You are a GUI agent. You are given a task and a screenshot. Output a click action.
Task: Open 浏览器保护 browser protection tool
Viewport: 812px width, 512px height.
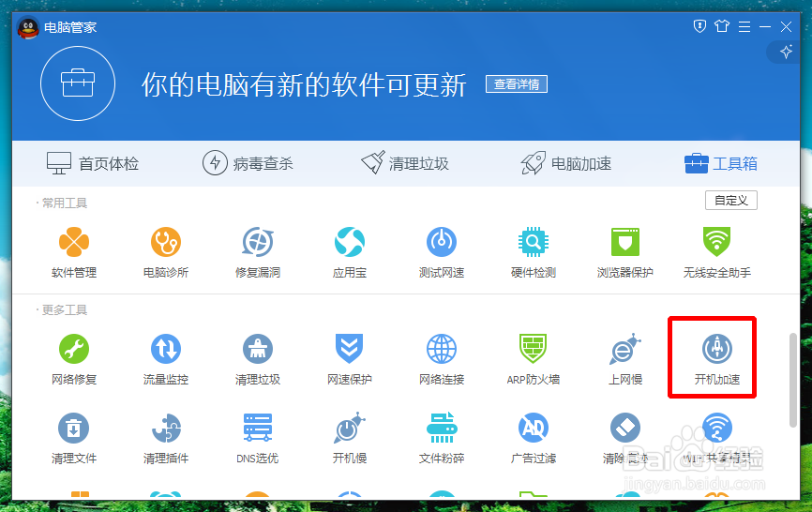625,252
